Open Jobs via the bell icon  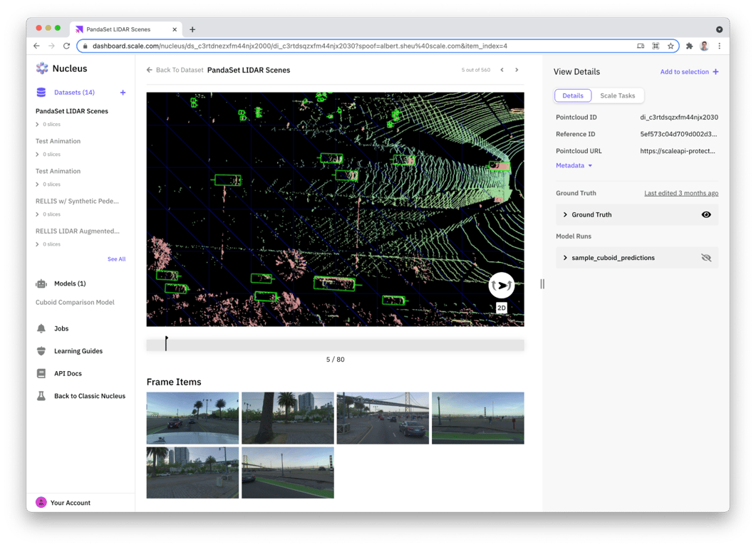coord(41,328)
